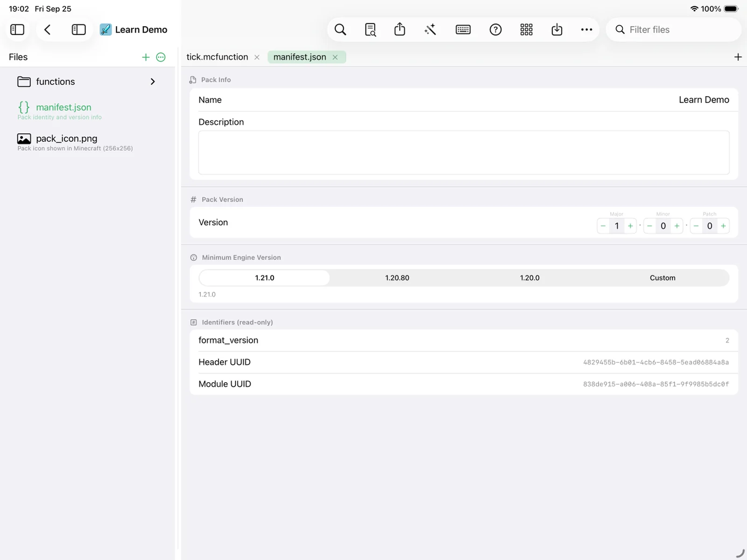Viewport: 747px width, 560px height.
Task: Decrease the Major version number
Action: click(x=603, y=226)
